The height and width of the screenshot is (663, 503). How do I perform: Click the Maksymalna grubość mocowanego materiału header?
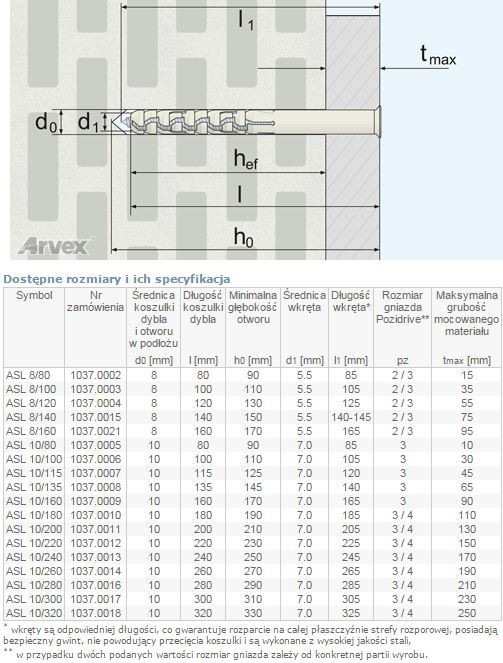[467, 313]
